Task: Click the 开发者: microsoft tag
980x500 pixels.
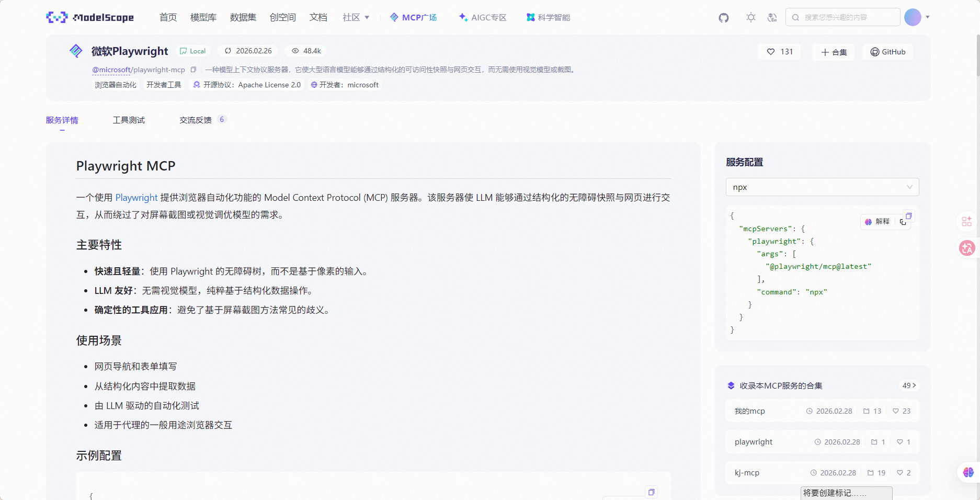Action: pyautogui.click(x=345, y=85)
